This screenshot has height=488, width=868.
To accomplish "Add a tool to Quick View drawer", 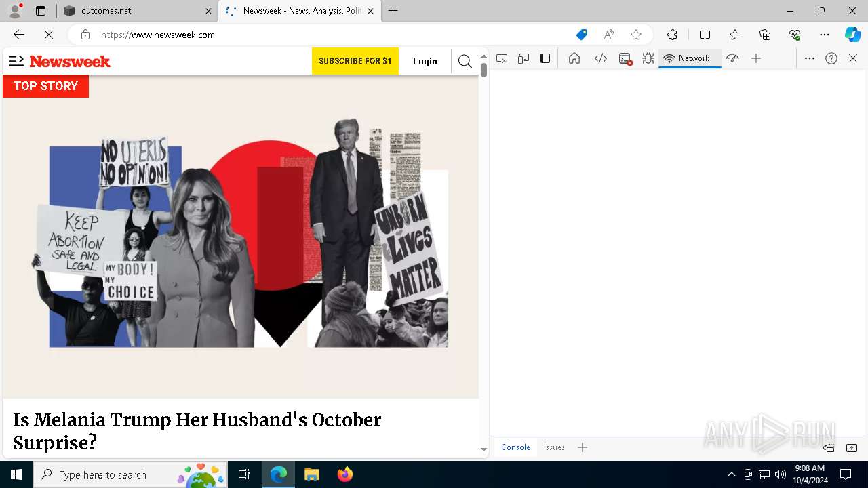I will (x=583, y=447).
